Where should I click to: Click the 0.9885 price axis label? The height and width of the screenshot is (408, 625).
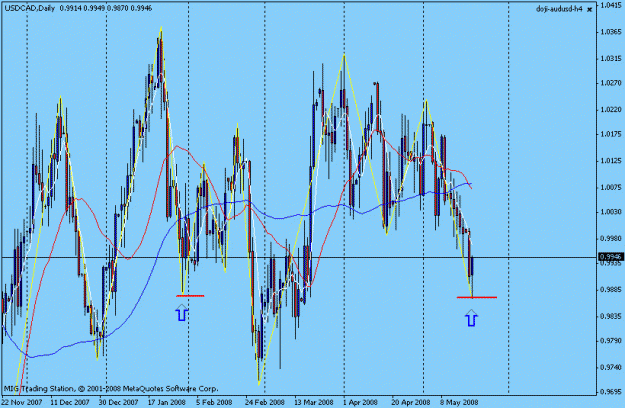click(611, 289)
